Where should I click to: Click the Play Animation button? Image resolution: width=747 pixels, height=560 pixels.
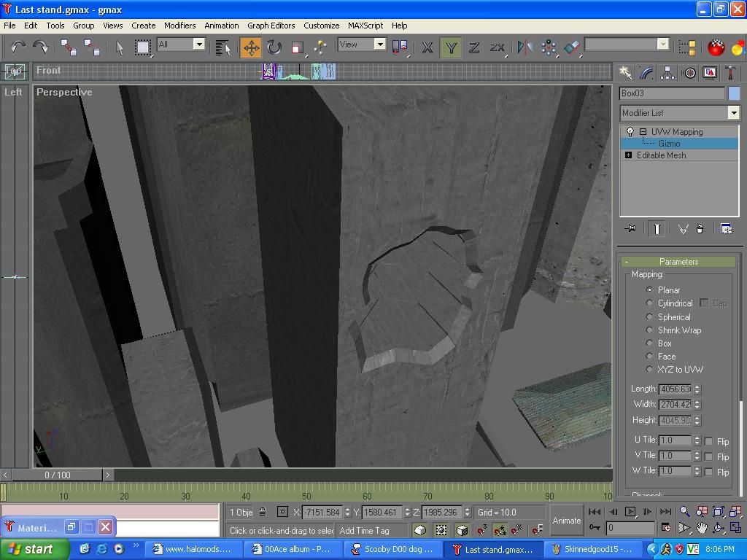tap(630, 511)
